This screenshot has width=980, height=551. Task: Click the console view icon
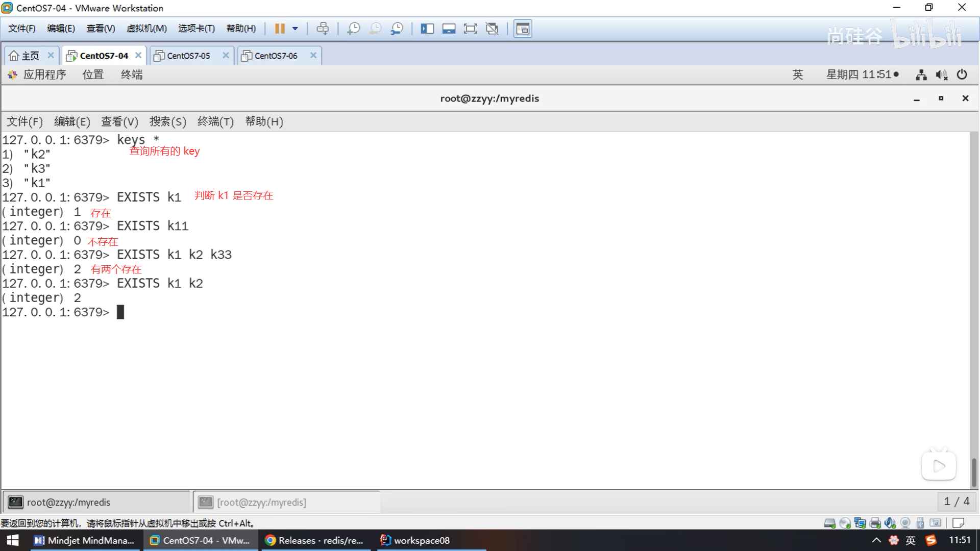[x=523, y=29]
